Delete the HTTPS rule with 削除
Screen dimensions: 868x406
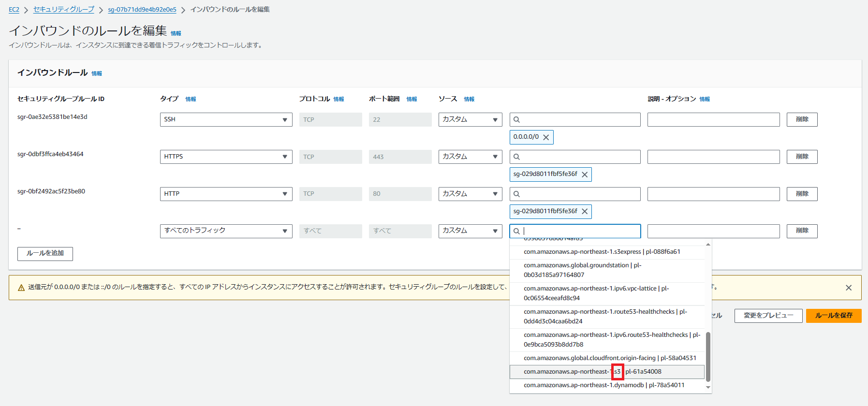pos(802,157)
